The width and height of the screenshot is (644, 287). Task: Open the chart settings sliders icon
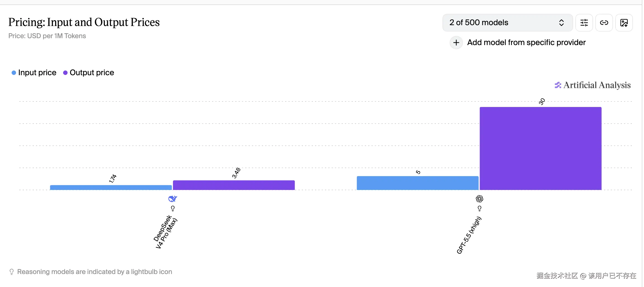coord(584,23)
